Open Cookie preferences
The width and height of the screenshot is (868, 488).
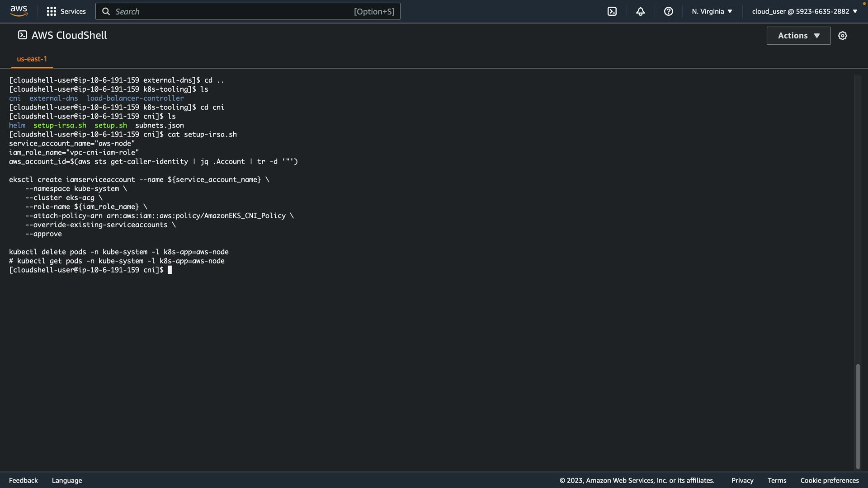829,480
